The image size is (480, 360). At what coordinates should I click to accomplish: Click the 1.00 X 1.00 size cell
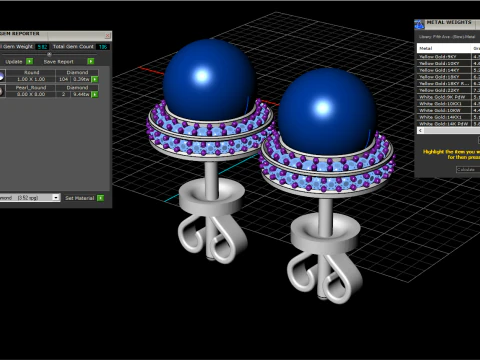click(31, 79)
